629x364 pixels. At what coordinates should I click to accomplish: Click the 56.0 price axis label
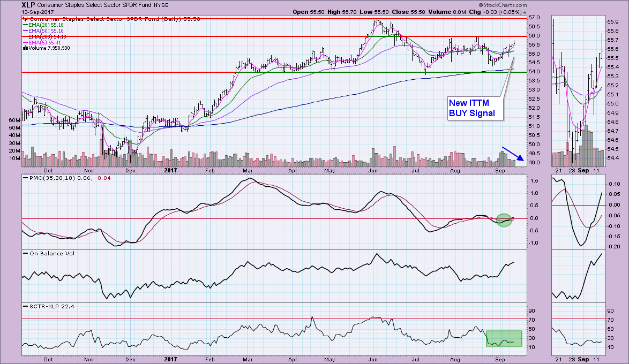coord(534,36)
